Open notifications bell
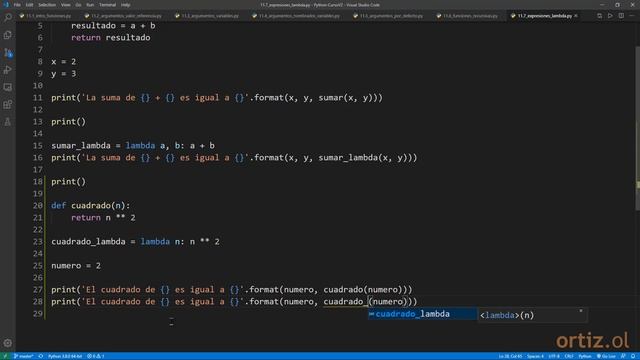640x360 pixels. (633, 356)
